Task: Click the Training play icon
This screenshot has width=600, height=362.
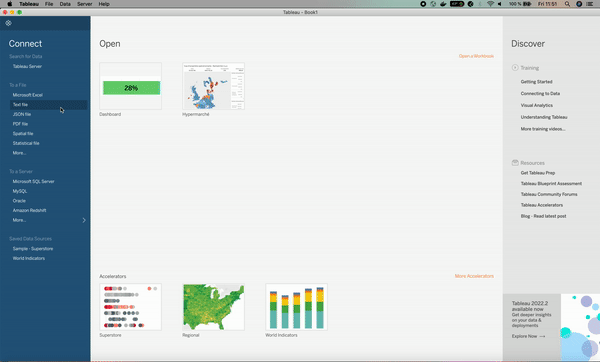Action: coord(515,68)
